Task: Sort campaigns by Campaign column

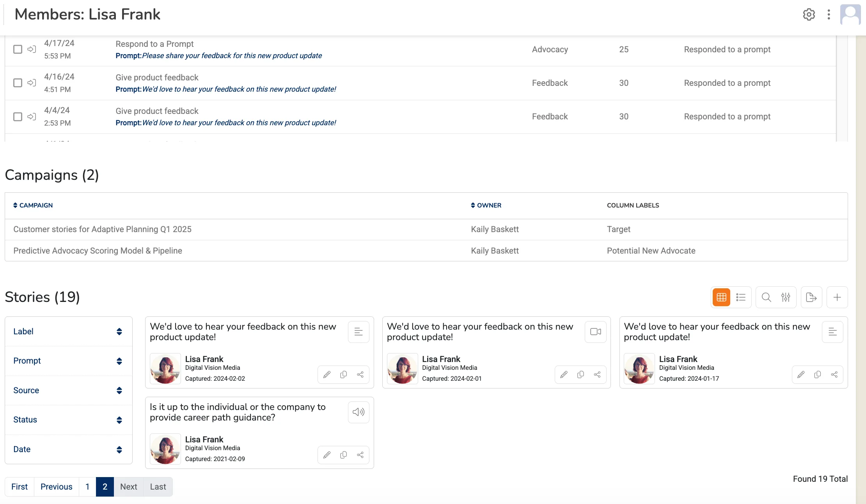Action: pos(33,205)
